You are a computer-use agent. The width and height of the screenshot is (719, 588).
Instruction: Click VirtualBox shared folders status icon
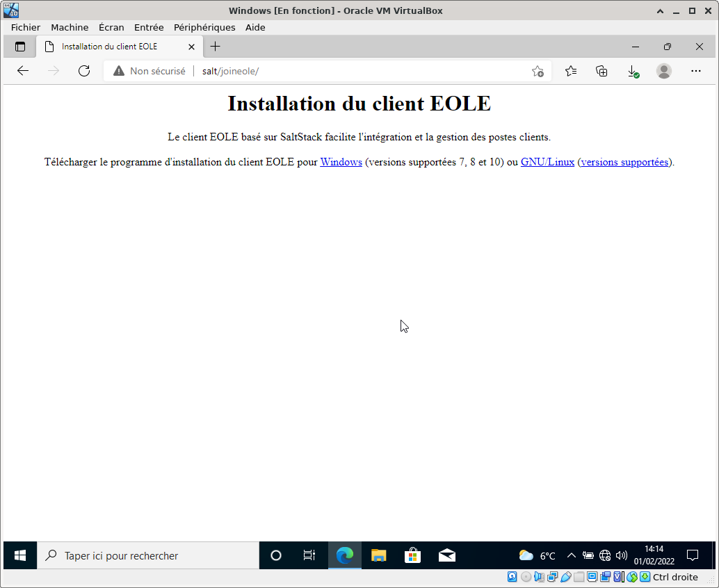[x=579, y=577]
